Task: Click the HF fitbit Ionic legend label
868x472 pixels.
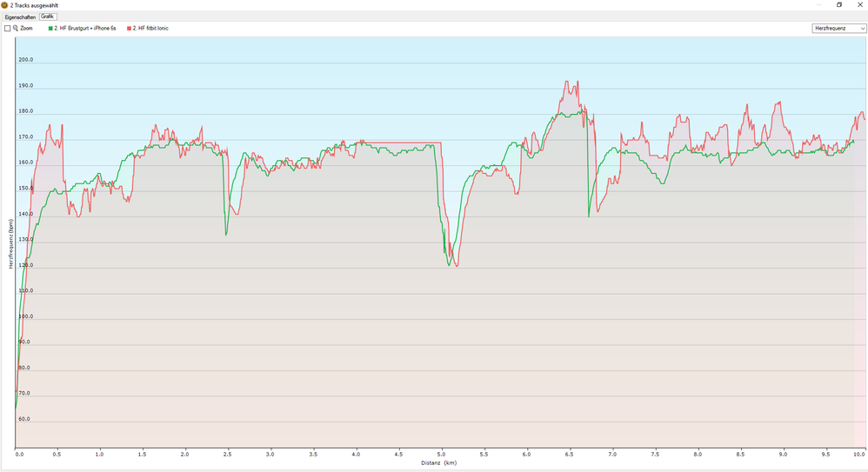Action: [151, 29]
